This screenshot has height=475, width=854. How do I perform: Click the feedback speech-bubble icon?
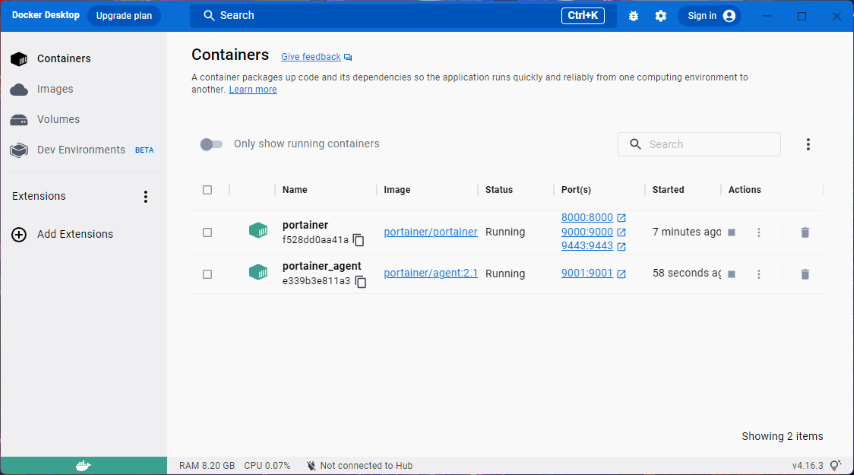coord(348,57)
